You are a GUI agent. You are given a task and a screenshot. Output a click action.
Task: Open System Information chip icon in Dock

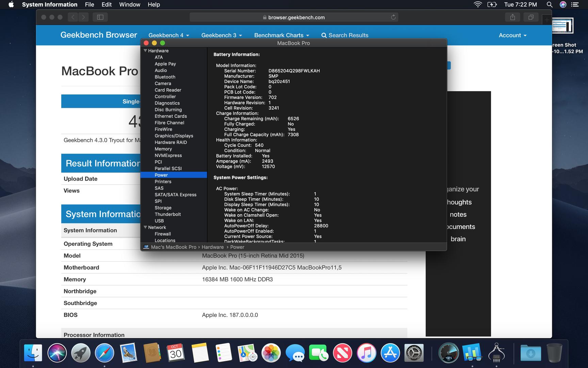pyautogui.click(x=496, y=353)
